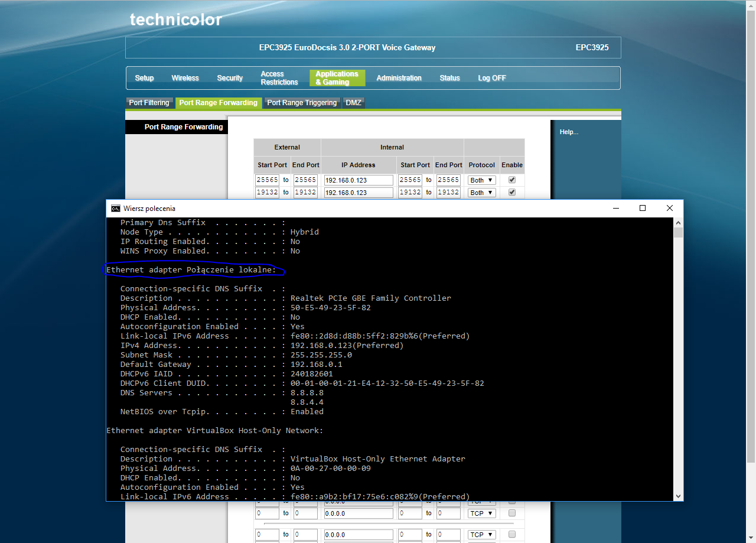
Task: Open the Protocol dropdown in the 25565 row
Action: [482, 180]
